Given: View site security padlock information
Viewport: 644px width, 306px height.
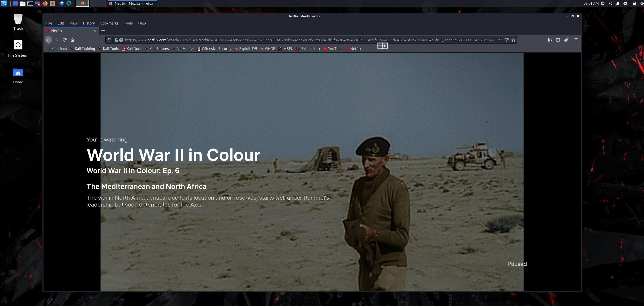Looking at the screenshot, I should click(x=116, y=40).
